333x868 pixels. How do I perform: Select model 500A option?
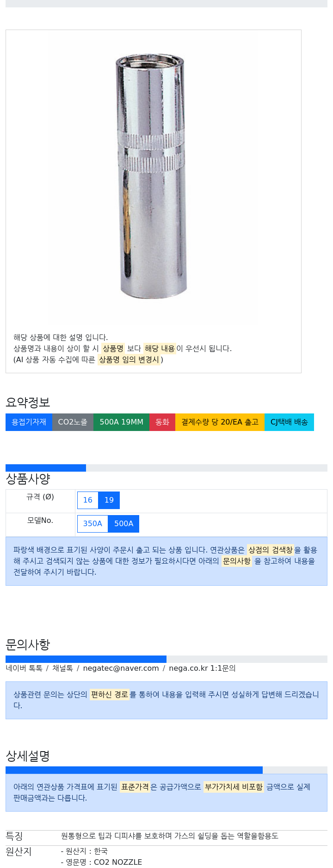(x=123, y=523)
